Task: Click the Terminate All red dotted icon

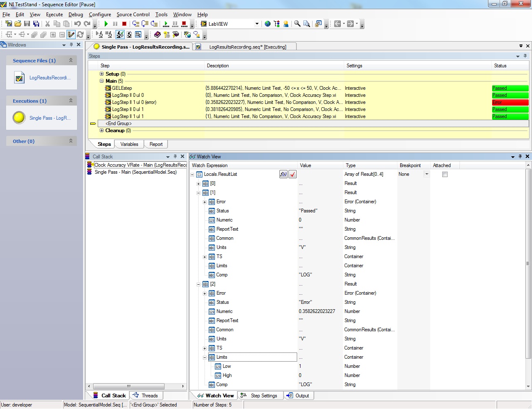Action: tap(184, 24)
